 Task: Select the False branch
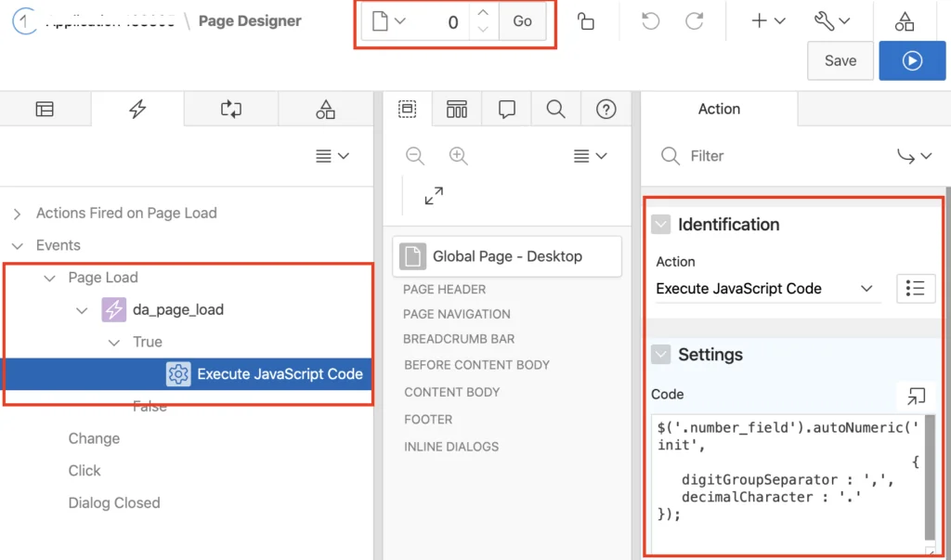pos(150,407)
